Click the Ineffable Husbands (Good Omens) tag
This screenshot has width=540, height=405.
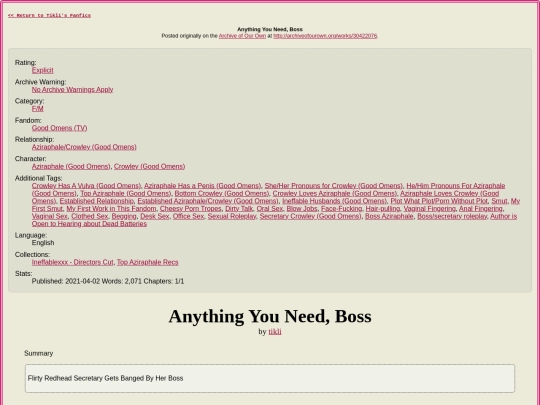(334, 201)
